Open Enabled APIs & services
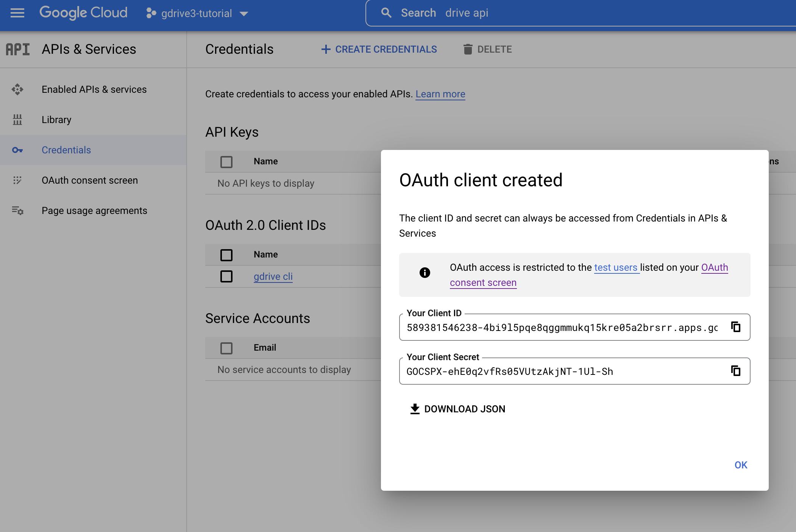 (93, 89)
